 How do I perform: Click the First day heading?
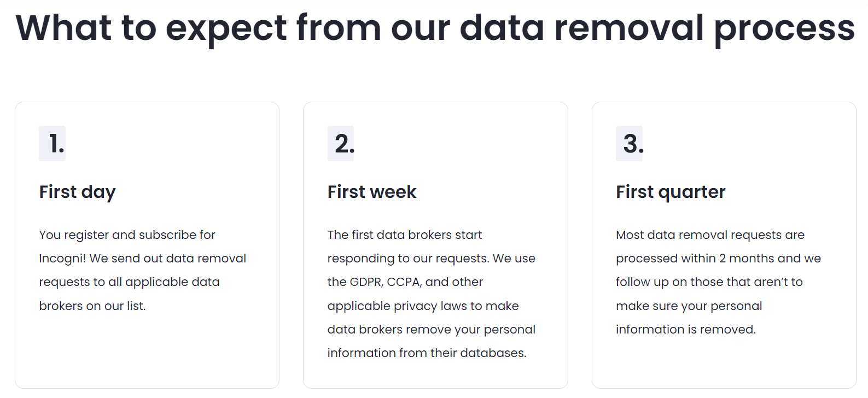coord(77,192)
